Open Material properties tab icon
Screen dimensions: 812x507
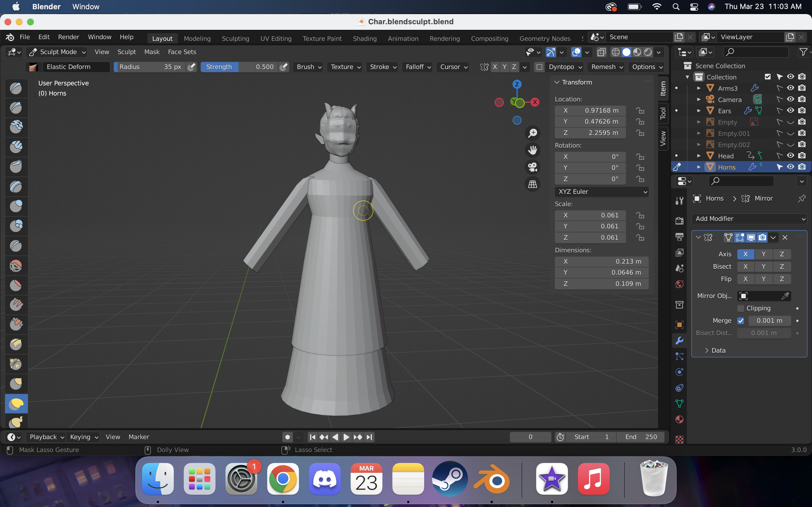click(679, 419)
